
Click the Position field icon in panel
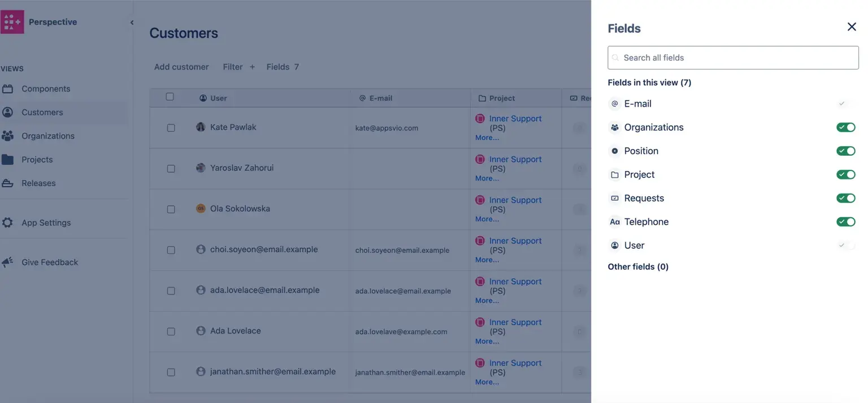coord(615,151)
